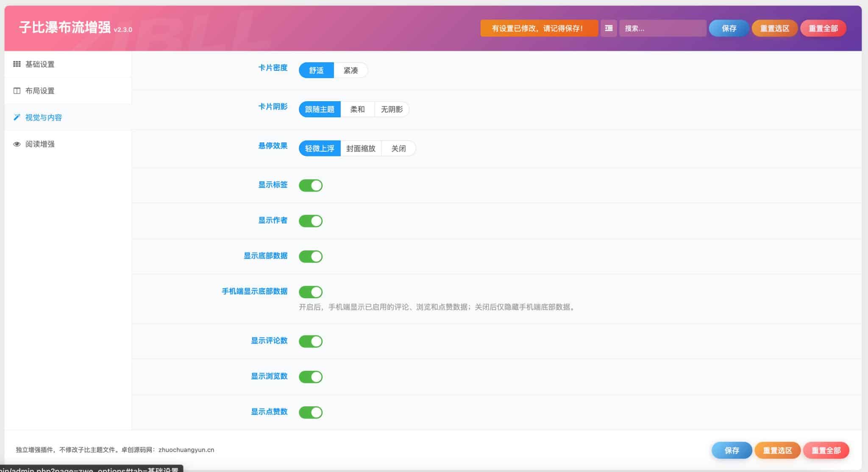The height and width of the screenshot is (472, 868).
Task: Set hover effect to 关闭
Action: (x=398, y=148)
